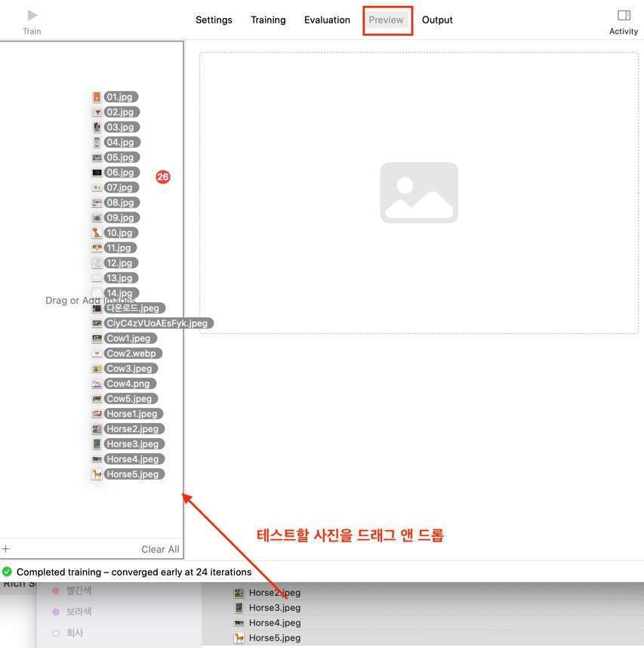644x648 pixels.
Task: Click the green training completed checkmark icon
Action: (7, 572)
